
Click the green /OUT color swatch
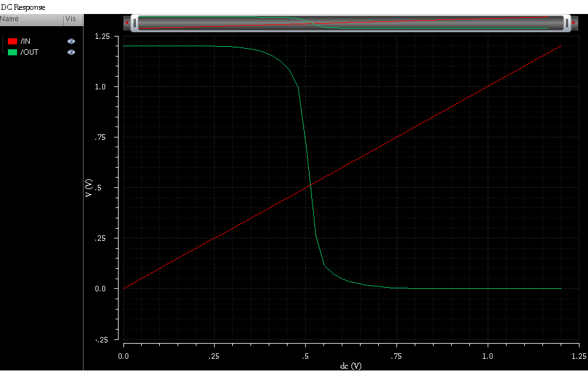tap(12, 52)
